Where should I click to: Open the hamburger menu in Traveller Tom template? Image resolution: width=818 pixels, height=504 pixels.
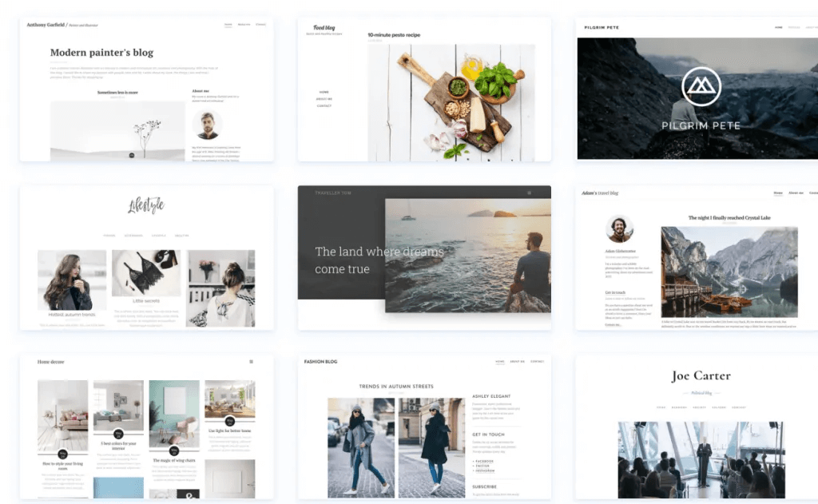(529, 193)
